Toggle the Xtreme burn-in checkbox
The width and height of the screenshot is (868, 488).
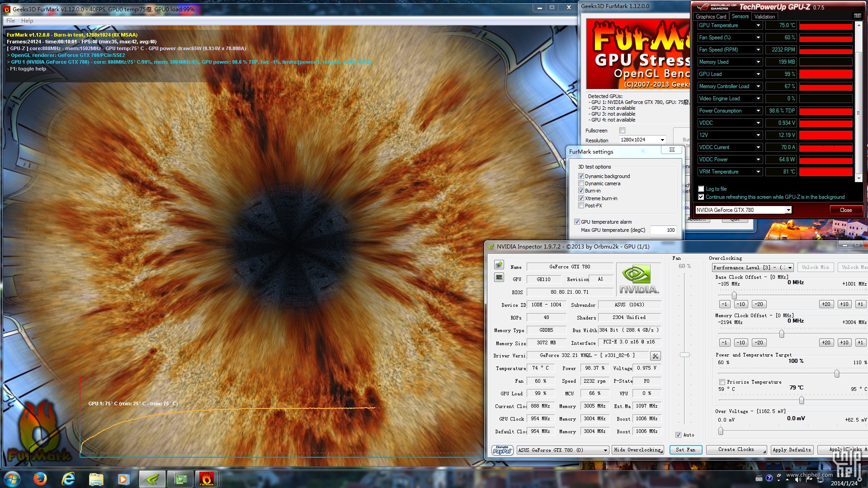581,198
